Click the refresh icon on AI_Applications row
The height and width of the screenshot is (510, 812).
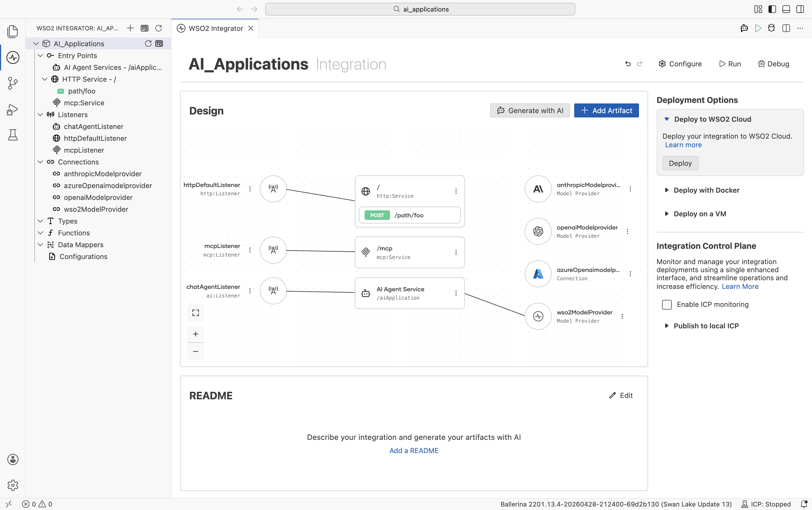click(148, 44)
